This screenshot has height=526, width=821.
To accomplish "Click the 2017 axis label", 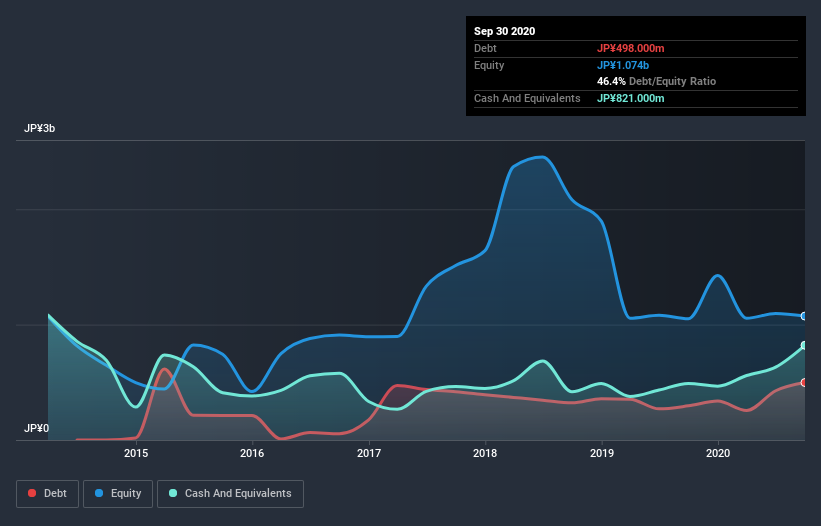I will click(x=369, y=453).
